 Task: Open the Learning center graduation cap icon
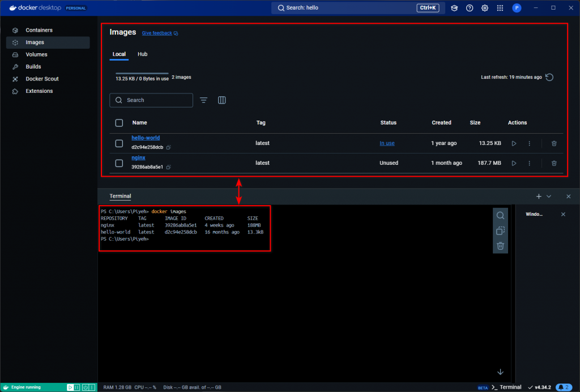coord(454,8)
